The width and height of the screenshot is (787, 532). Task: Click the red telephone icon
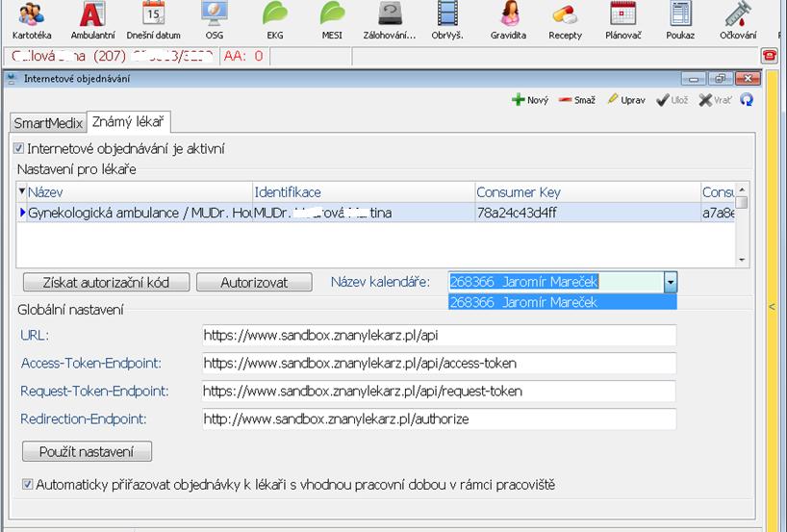[770, 55]
